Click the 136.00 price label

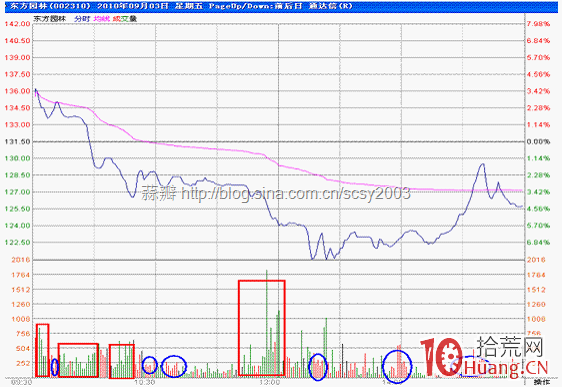(x=17, y=91)
